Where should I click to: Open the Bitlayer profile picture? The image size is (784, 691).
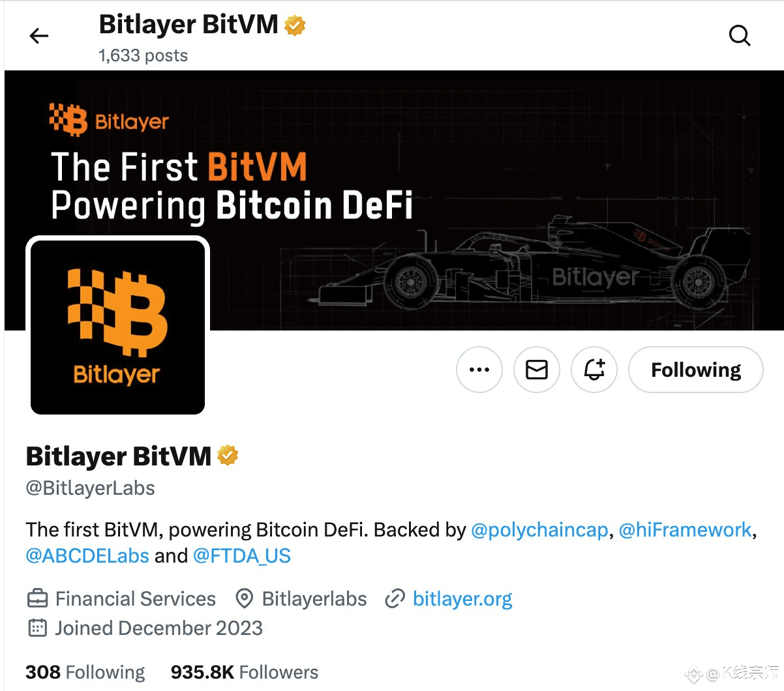click(117, 327)
